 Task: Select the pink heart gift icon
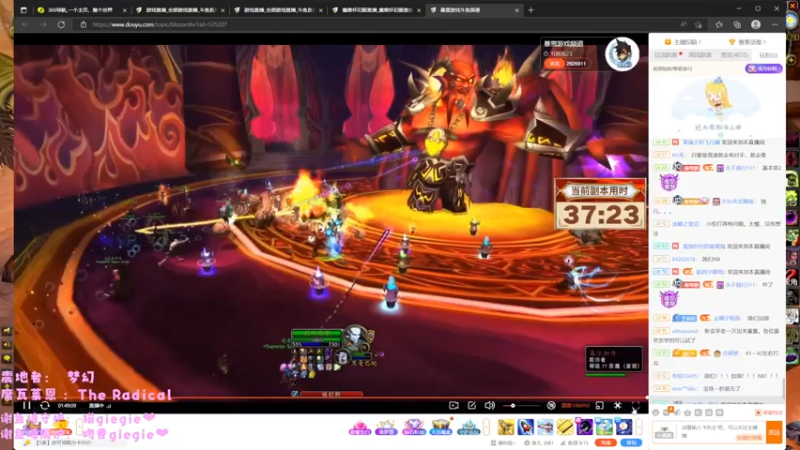pos(360,427)
